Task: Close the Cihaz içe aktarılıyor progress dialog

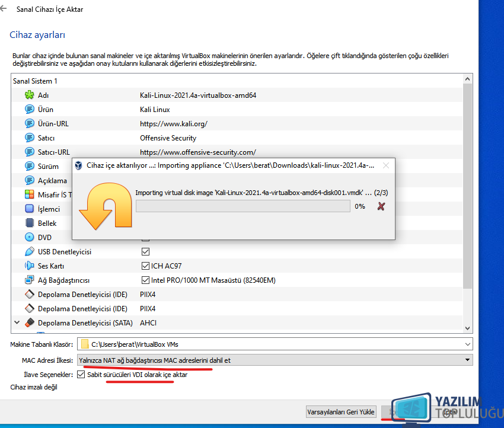Action: pyautogui.click(x=386, y=165)
